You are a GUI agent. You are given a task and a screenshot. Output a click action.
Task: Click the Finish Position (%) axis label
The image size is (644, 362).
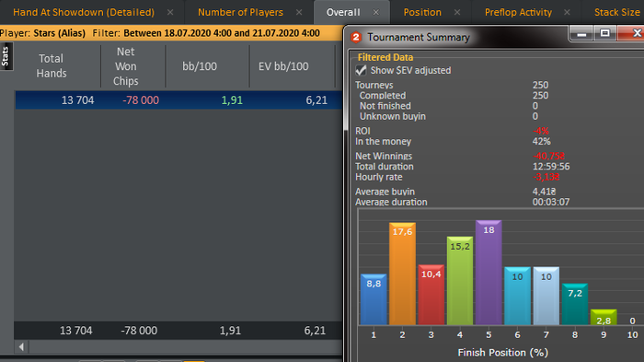pyautogui.click(x=503, y=353)
